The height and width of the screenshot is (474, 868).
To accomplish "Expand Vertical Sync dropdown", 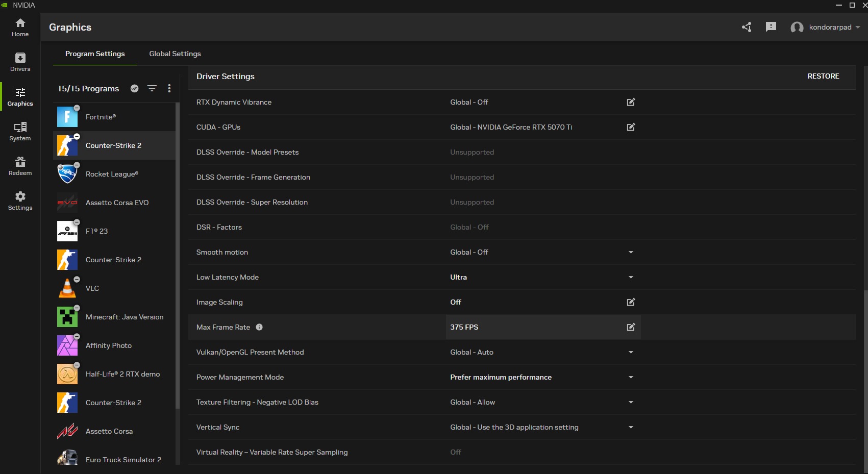I will coord(631,427).
